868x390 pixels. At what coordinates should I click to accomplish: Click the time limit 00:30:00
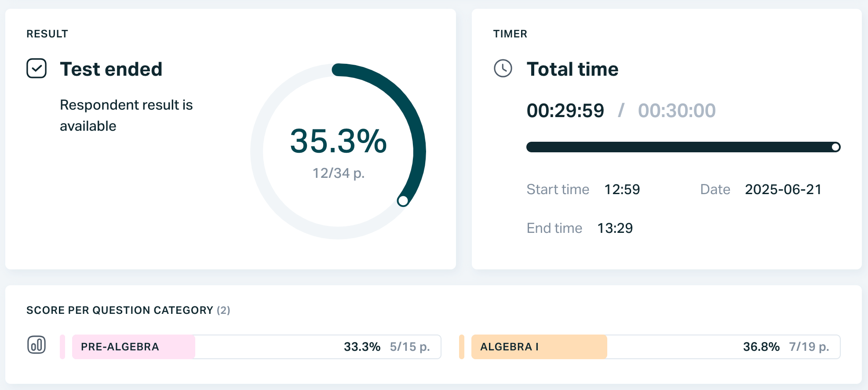pos(677,110)
